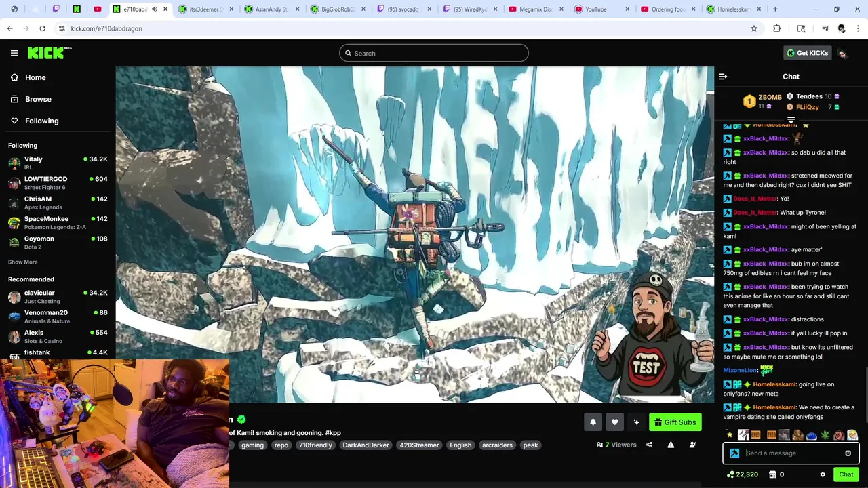Viewport: 868px width, 488px height.
Task: Collapse the chat panel with arrow icon
Action: 723,77
